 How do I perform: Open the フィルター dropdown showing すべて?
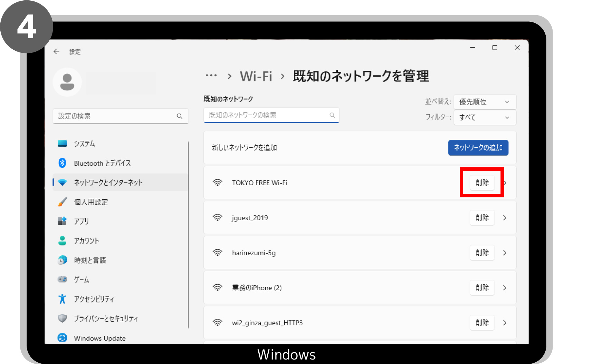485,117
